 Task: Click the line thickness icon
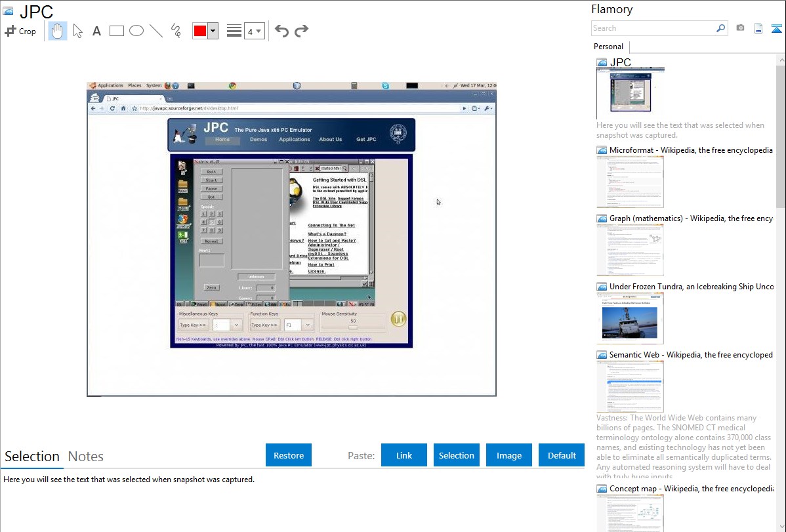coord(234,31)
